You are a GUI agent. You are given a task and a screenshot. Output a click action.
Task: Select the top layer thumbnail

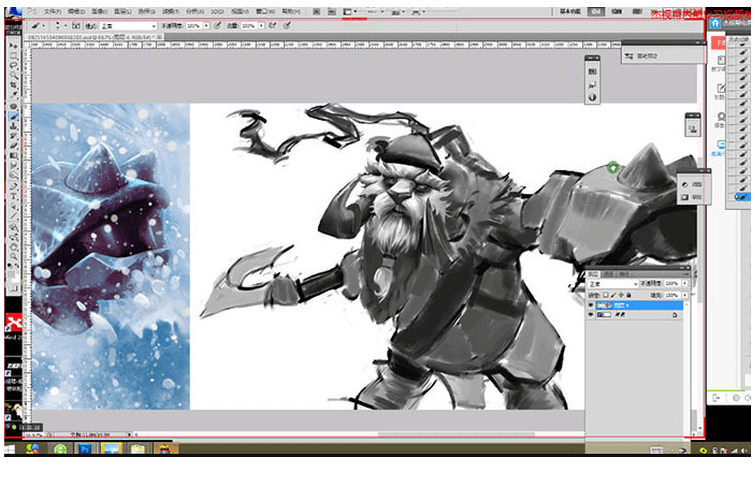tap(603, 305)
